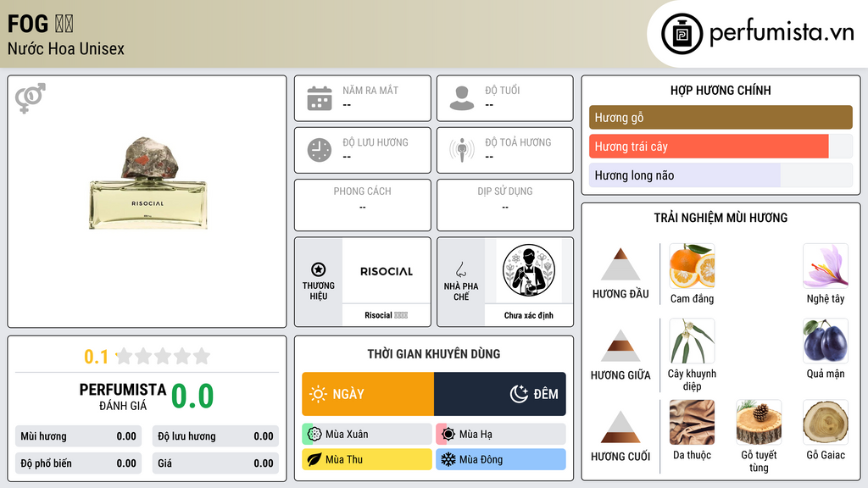This screenshot has height=488, width=868.
Task: Click the FOG product title
Action: pos(40,24)
